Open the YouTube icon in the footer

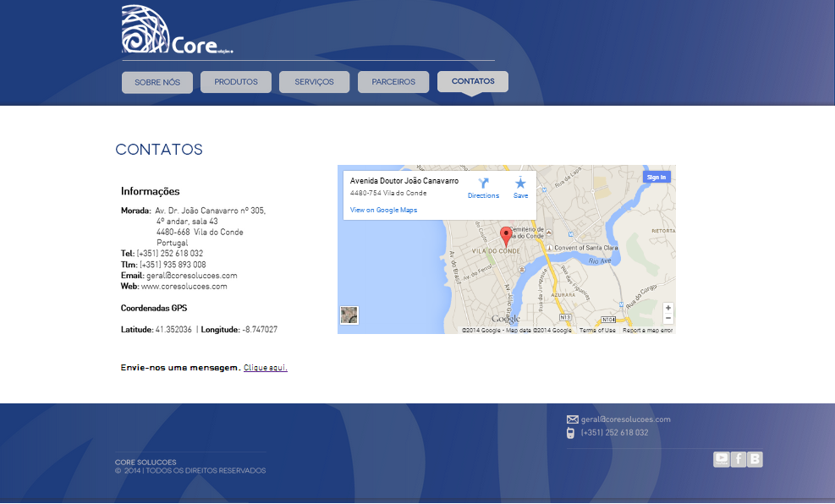722,459
